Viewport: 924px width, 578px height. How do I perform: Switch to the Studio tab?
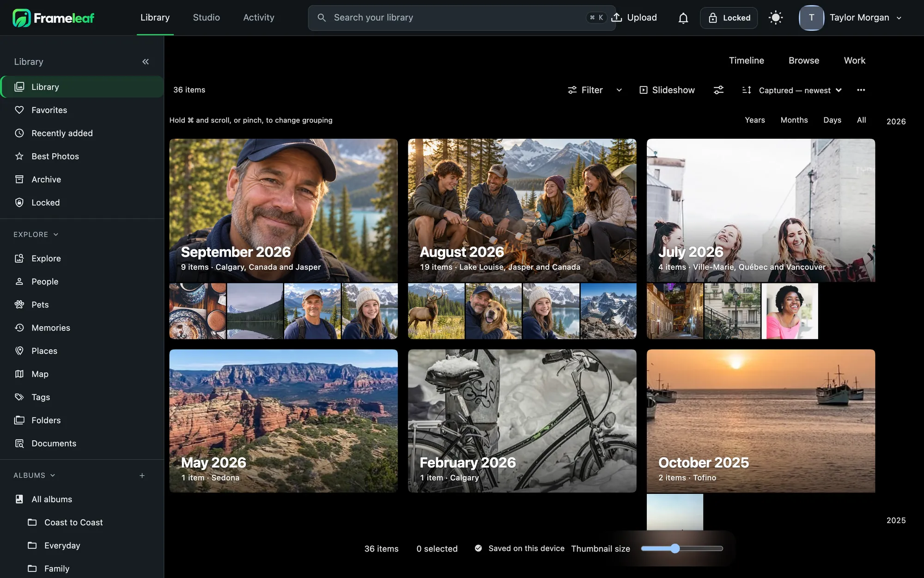click(x=206, y=18)
